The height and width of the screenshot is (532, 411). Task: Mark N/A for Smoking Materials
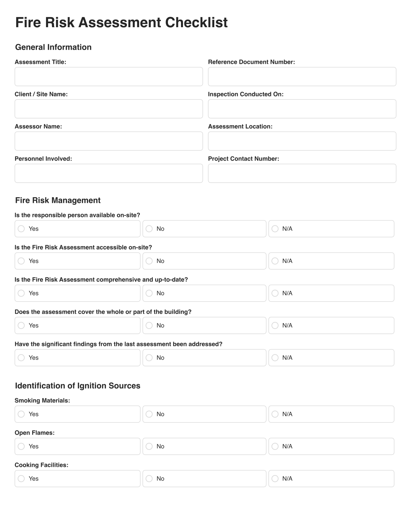click(275, 414)
